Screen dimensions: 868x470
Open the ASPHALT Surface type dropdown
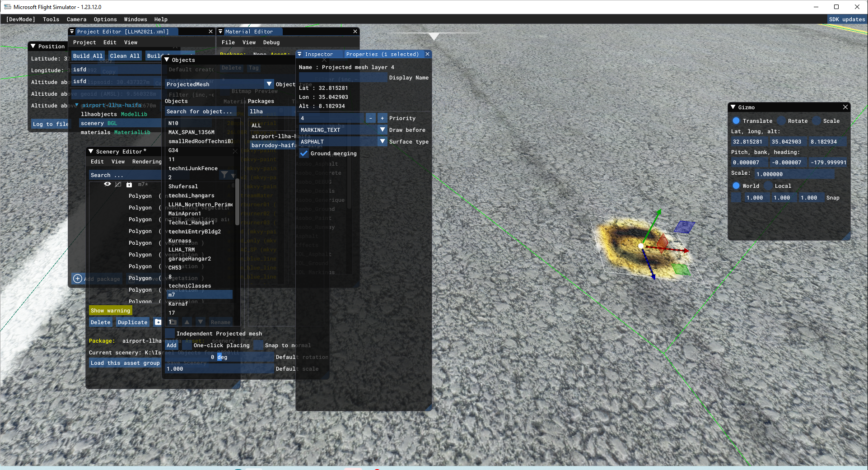tap(383, 142)
